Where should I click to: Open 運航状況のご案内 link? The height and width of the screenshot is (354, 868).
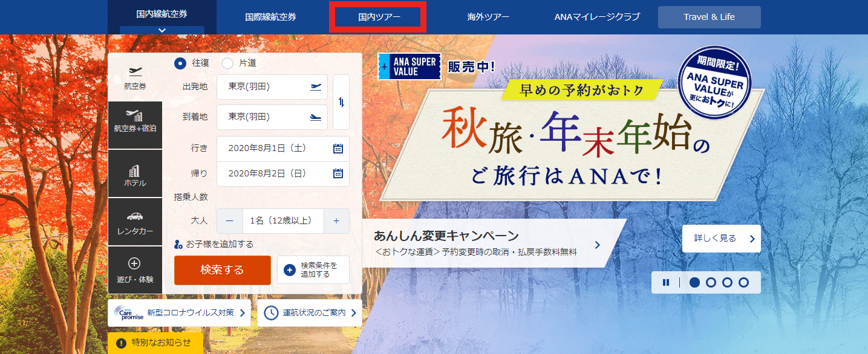tap(310, 313)
